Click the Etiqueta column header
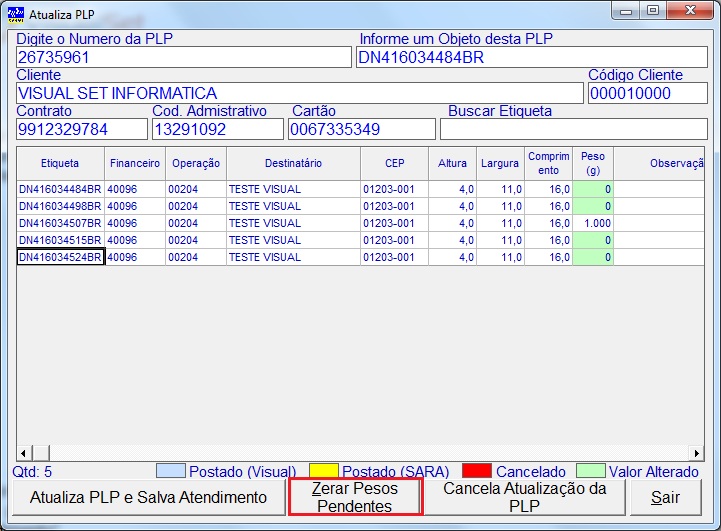Image resolution: width=721 pixels, height=531 pixels. pos(60,163)
